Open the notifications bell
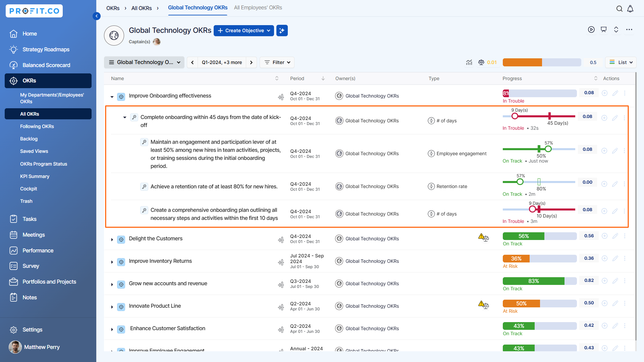The image size is (644, 362). pyautogui.click(x=630, y=9)
